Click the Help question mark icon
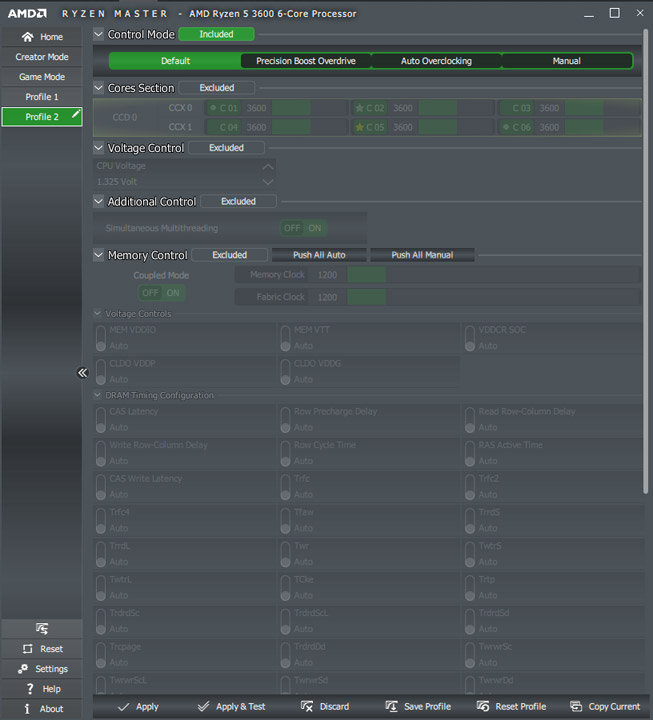This screenshot has width=653, height=720. (30, 689)
